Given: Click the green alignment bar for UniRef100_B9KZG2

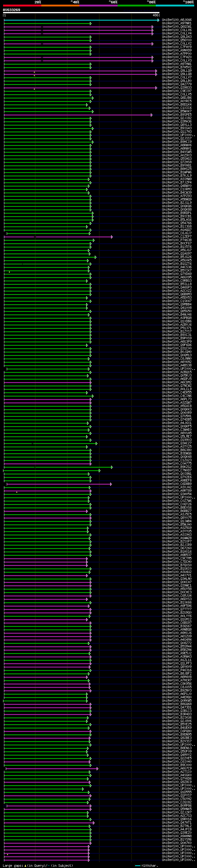Looking at the screenshot, I should [58, 467].
